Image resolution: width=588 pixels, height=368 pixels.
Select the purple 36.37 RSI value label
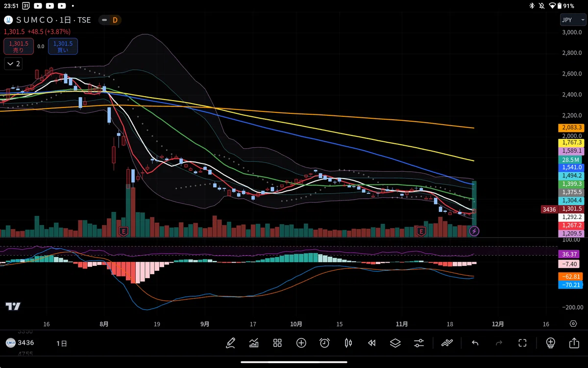[569, 254]
